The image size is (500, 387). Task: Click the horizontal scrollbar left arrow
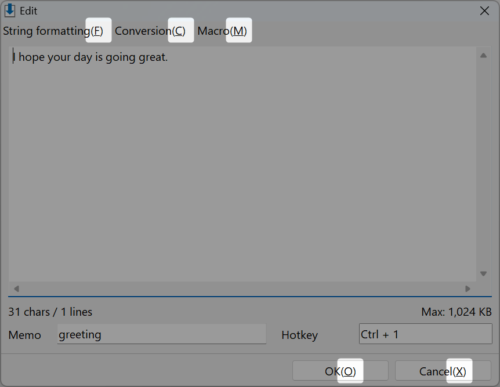tap(16, 289)
